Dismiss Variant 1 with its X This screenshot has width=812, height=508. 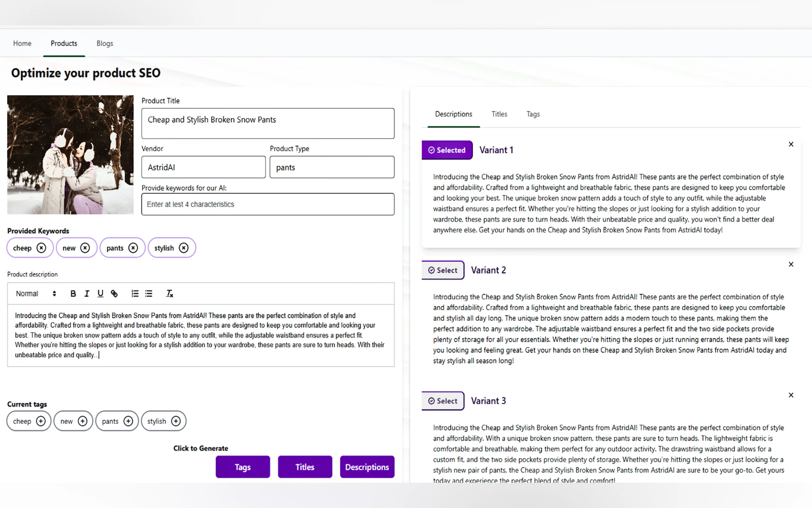[x=791, y=145]
